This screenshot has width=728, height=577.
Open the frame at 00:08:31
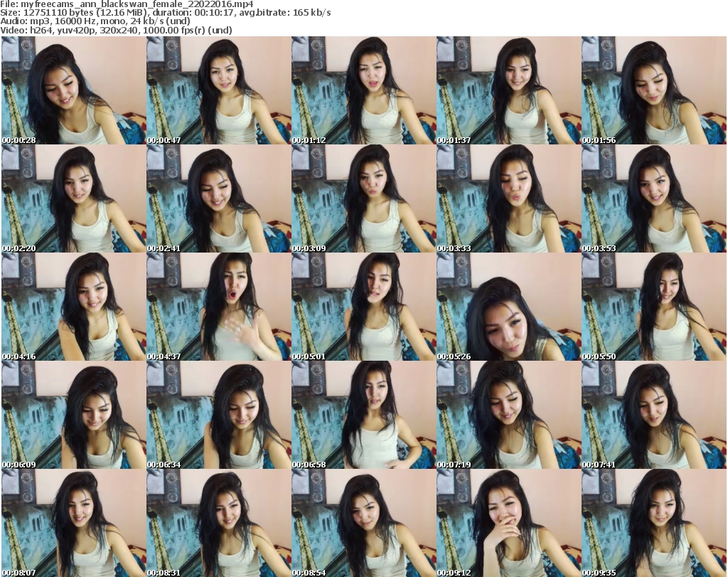(219, 523)
